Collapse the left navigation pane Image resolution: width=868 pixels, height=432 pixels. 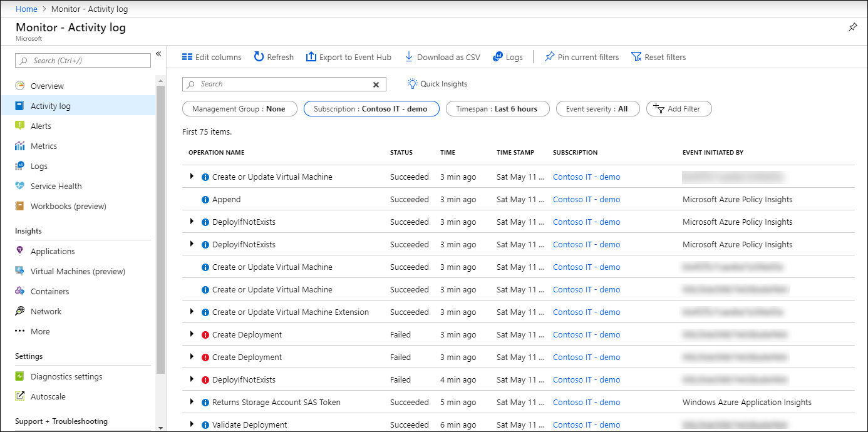coord(158,53)
